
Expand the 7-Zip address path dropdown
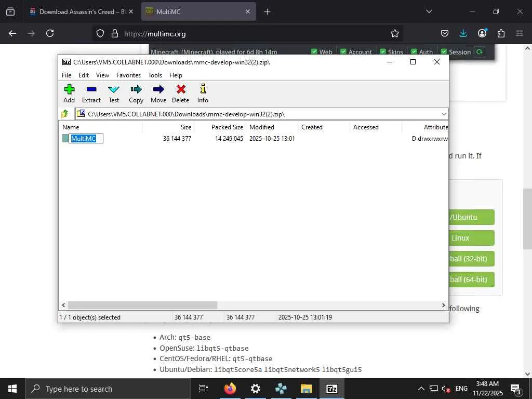[x=444, y=114]
